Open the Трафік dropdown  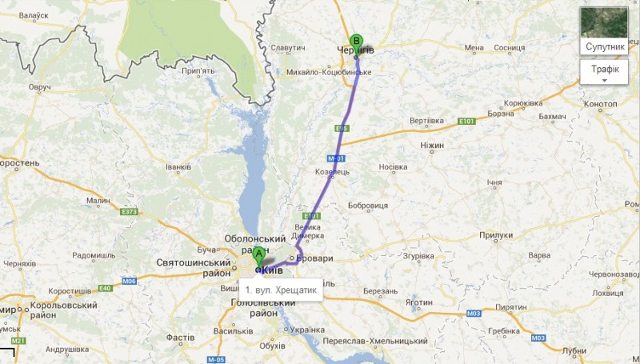[x=604, y=72]
